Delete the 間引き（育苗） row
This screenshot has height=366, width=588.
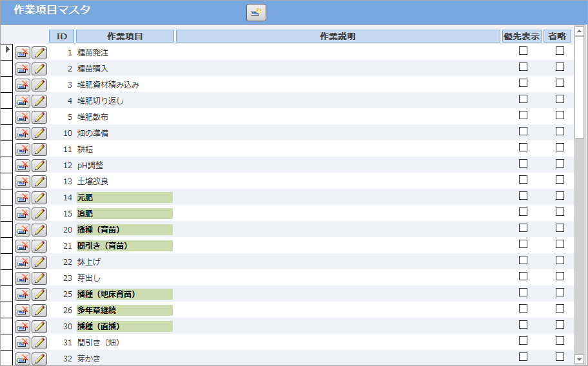pyautogui.click(x=23, y=246)
